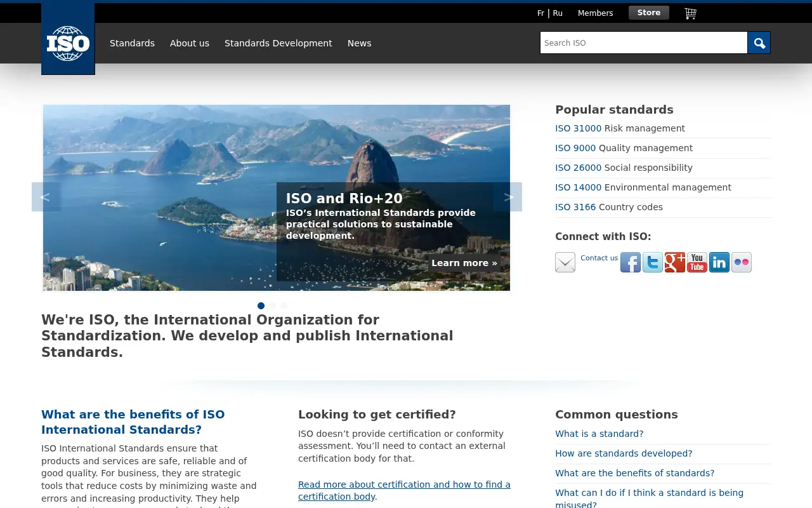Open the Standards menu

pyautogui.click(x=132, y=43)
